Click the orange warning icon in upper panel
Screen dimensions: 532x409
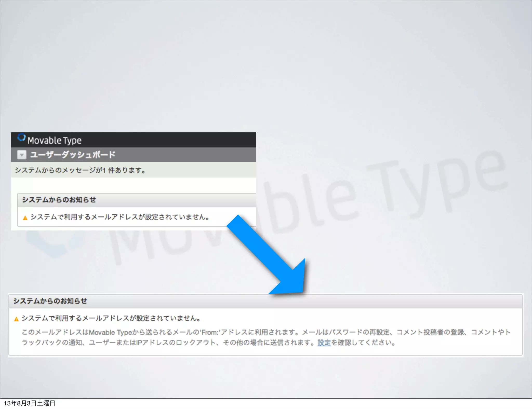pos(25,218)
